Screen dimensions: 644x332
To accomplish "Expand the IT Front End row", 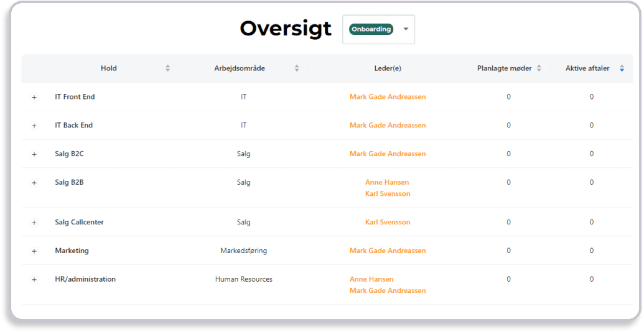I will coord(34,97).
